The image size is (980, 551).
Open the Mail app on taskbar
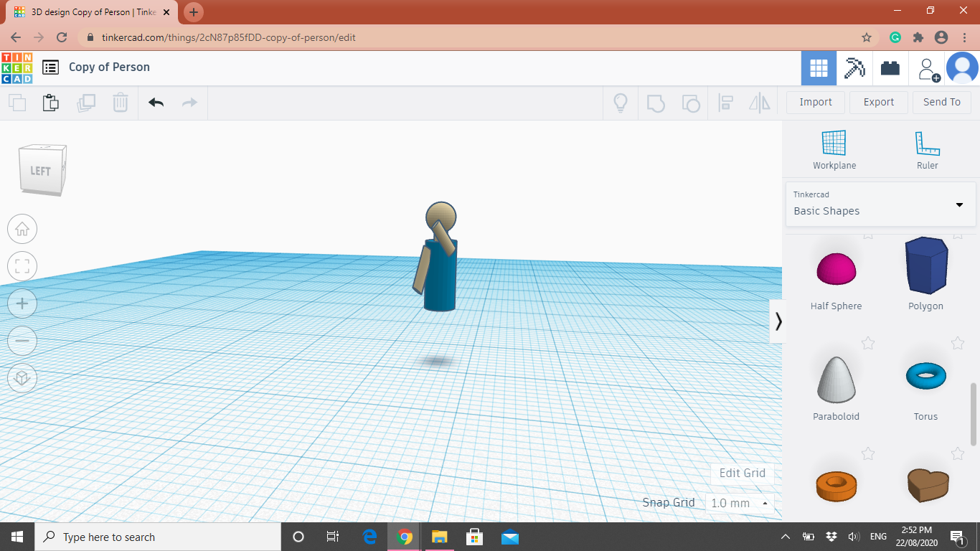(x=510, y=537)
